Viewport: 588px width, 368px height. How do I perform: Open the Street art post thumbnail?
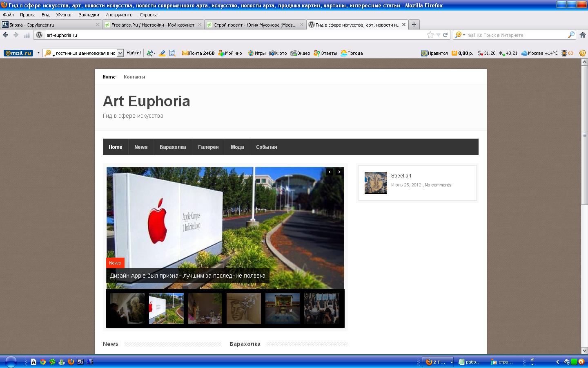[376, 183]
